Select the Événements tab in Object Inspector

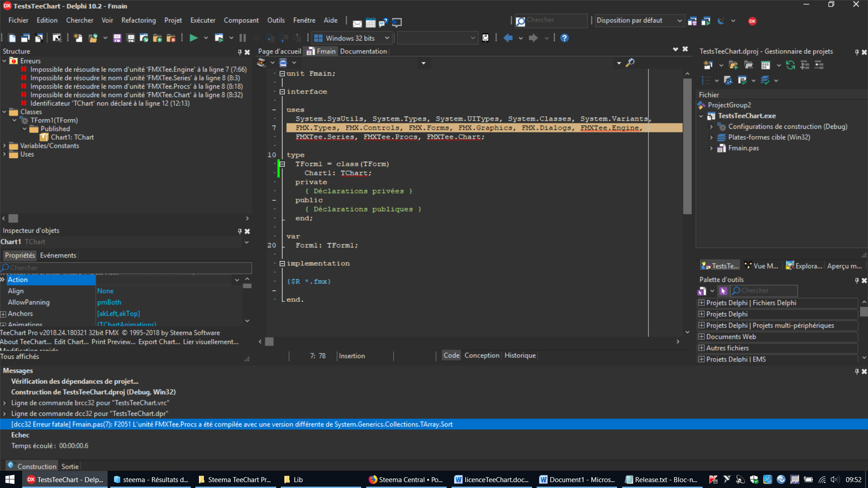point(58,255)
